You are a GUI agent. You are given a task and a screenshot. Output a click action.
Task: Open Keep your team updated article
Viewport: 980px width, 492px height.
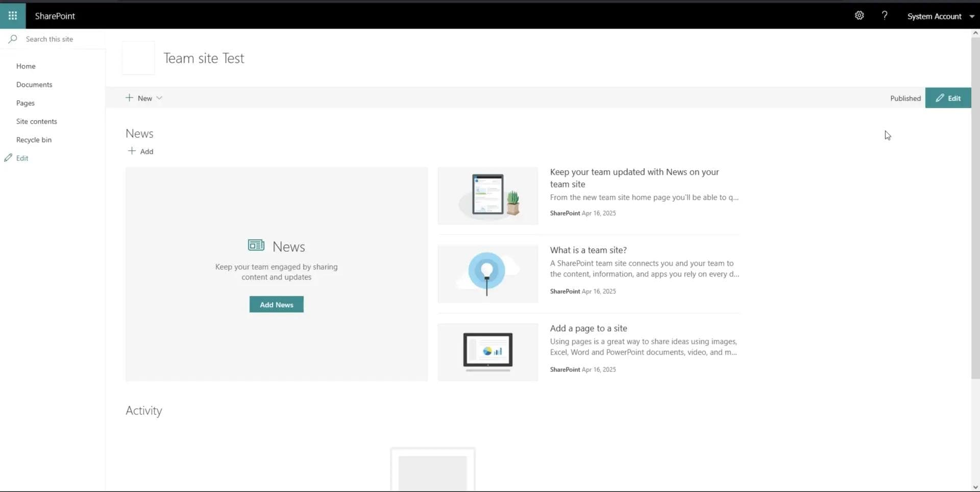tap(634, 178)
